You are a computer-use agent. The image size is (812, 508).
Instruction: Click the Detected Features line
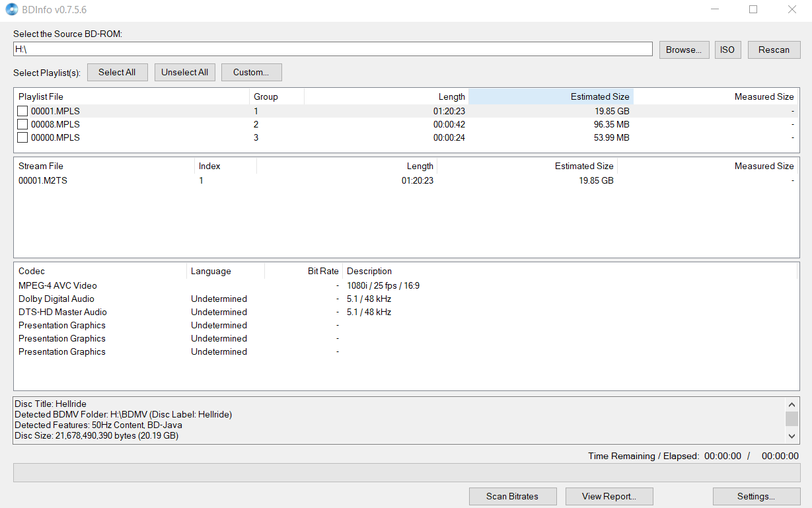coord(98,425)
